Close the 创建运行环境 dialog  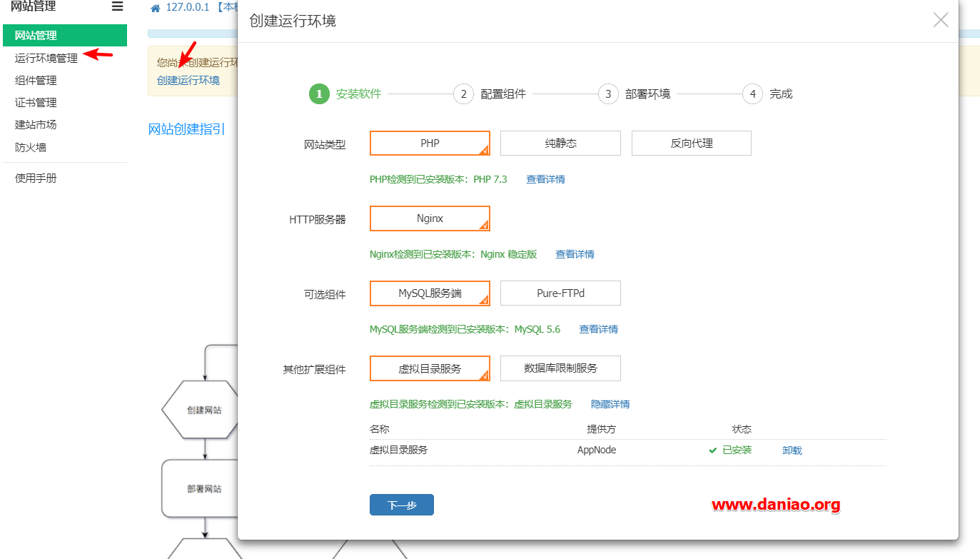[941, 20]
